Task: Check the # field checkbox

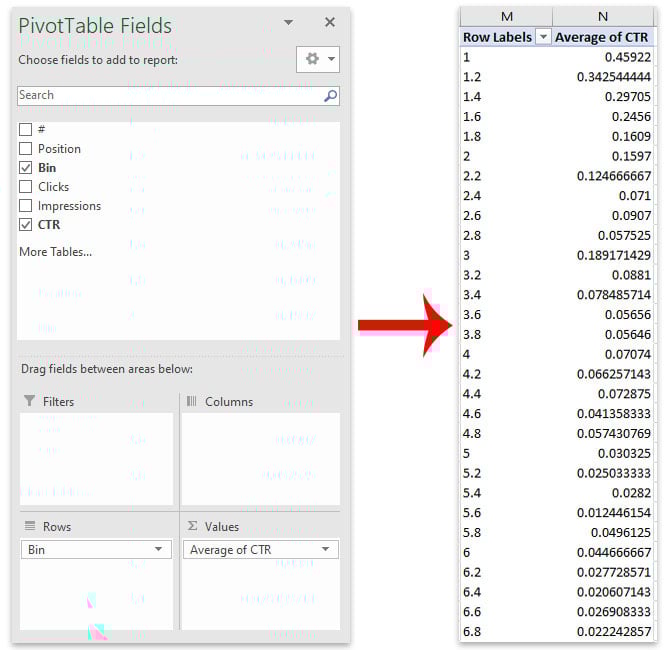Action: pyautogui.click(x=26, y=129)
